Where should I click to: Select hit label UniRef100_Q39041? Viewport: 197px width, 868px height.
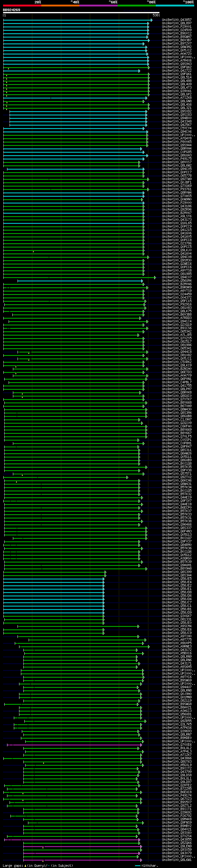point(176,91)
